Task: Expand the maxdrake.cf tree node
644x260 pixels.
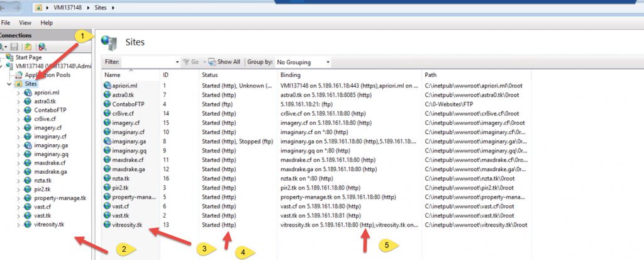Action: point(19,162)
